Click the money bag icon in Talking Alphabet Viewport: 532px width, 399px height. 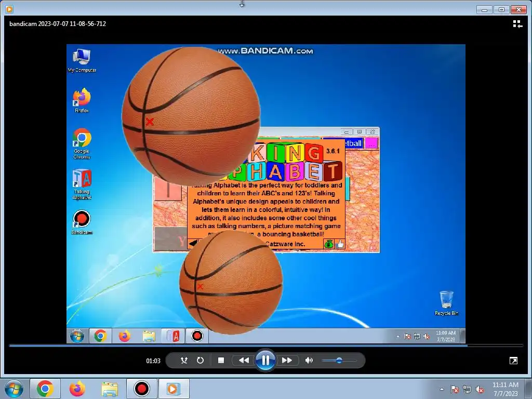coord(328,244)
